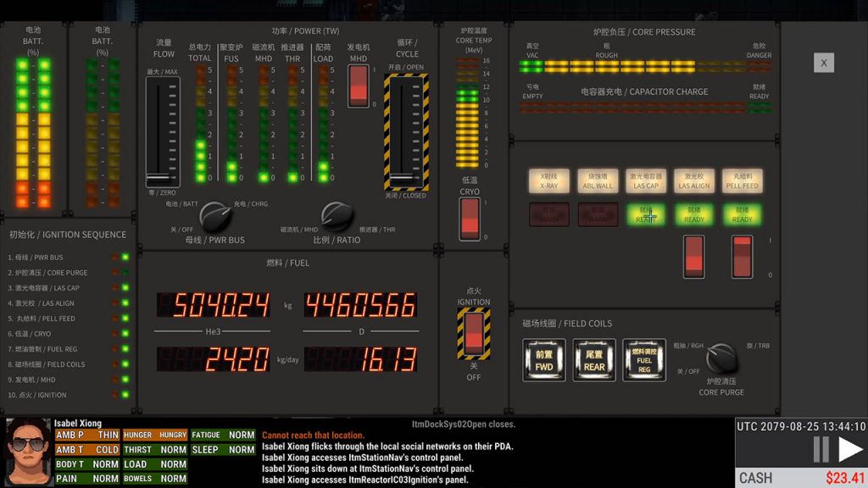Screen dimensions: 868x488
Task: Flip the hazard-striped IGNITION switch
Action: [x=473, y=333]
